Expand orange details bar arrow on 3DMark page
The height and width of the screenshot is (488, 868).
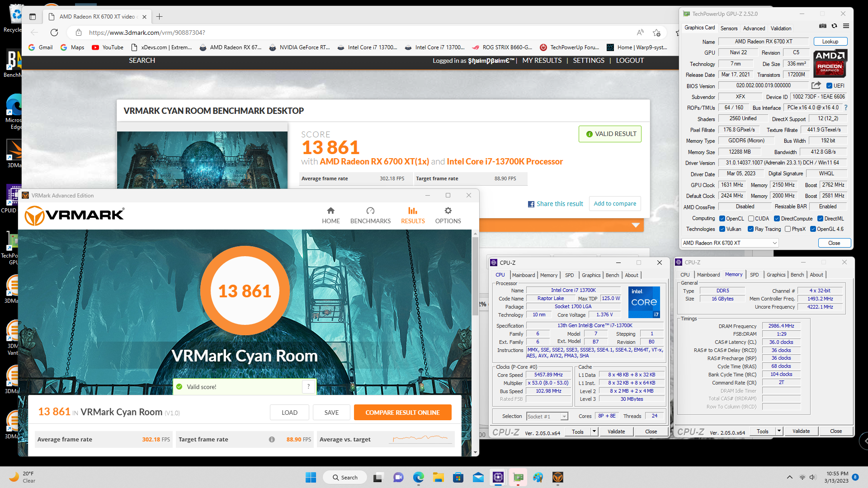tap(636, 225)
